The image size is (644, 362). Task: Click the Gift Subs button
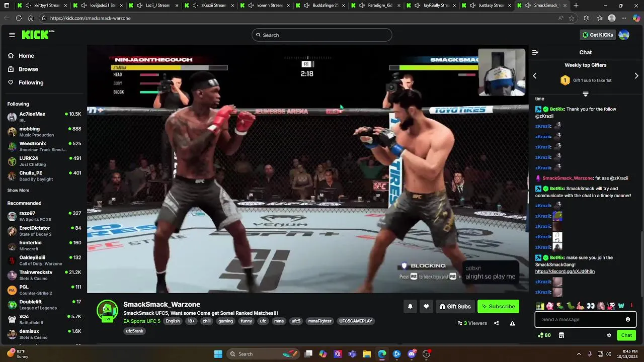coord(455,306)
